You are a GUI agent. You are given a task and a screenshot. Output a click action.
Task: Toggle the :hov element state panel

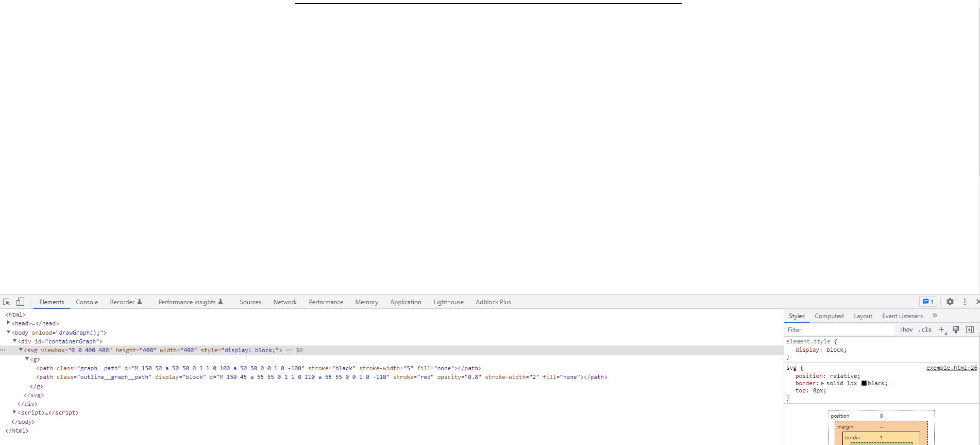click(x=906, y=330)
